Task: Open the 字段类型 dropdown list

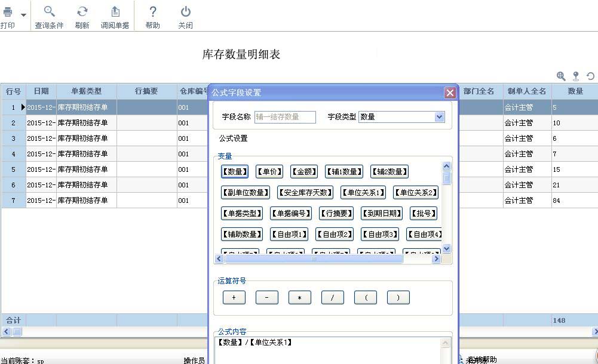Action: click(440, 117)
